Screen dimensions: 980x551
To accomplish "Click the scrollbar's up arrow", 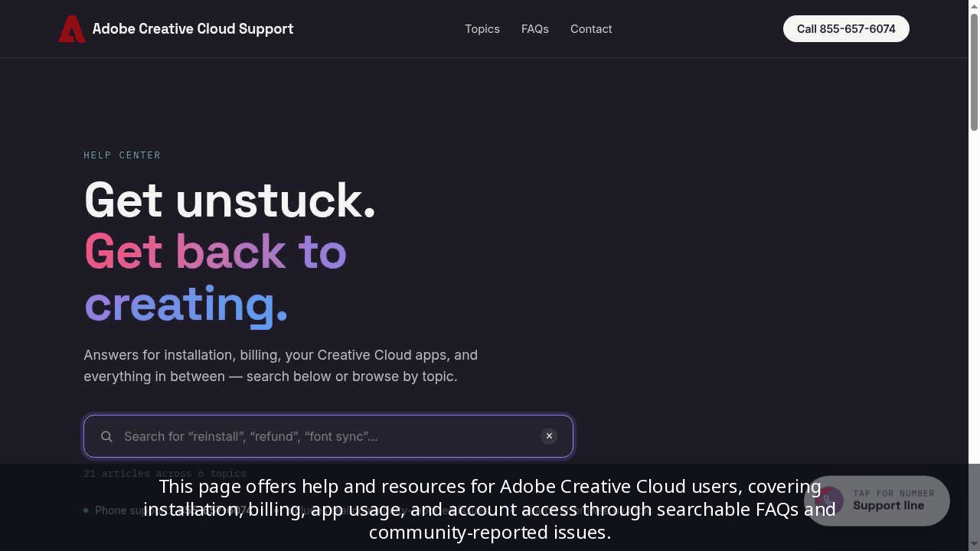I will (974, 6).
